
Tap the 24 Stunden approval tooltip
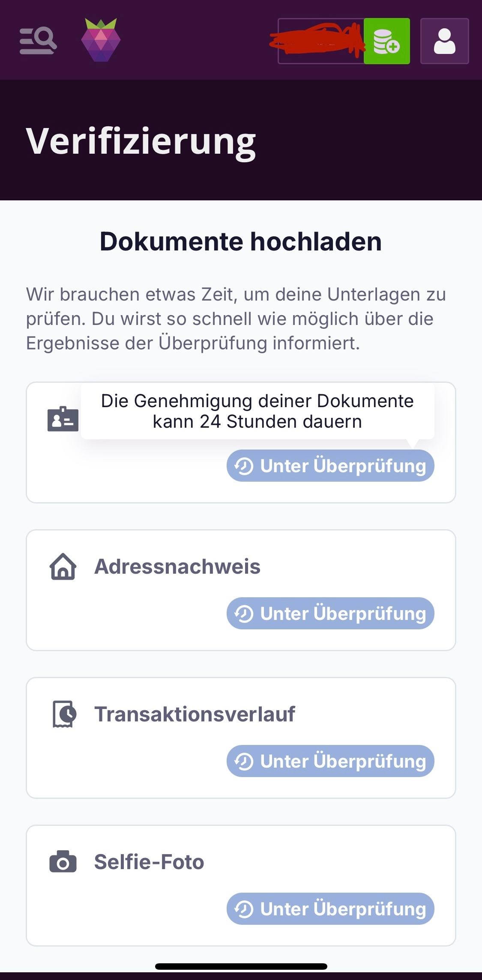click(x=257, y=411)
